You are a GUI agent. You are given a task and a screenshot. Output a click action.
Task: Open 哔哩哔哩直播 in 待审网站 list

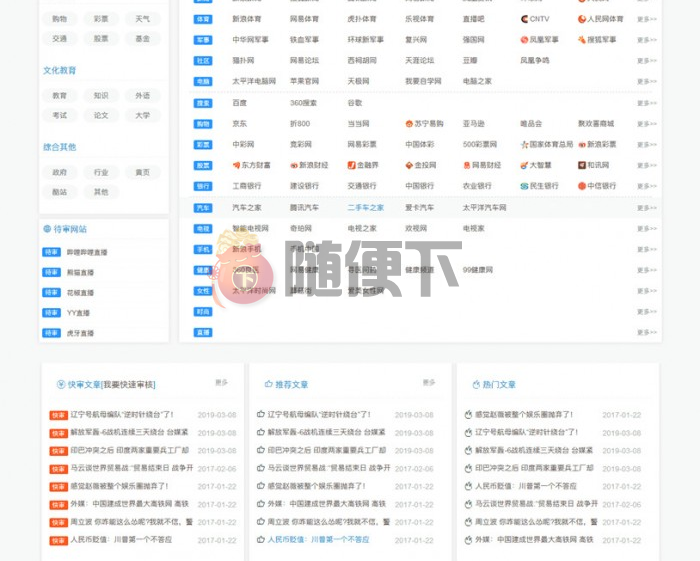coord(87,252)
